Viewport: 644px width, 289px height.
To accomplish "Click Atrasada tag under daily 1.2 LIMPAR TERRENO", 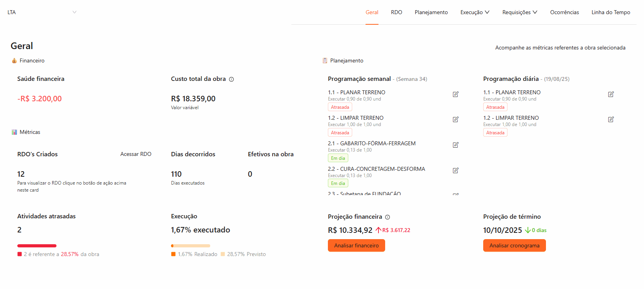I will tap(495, 133).
